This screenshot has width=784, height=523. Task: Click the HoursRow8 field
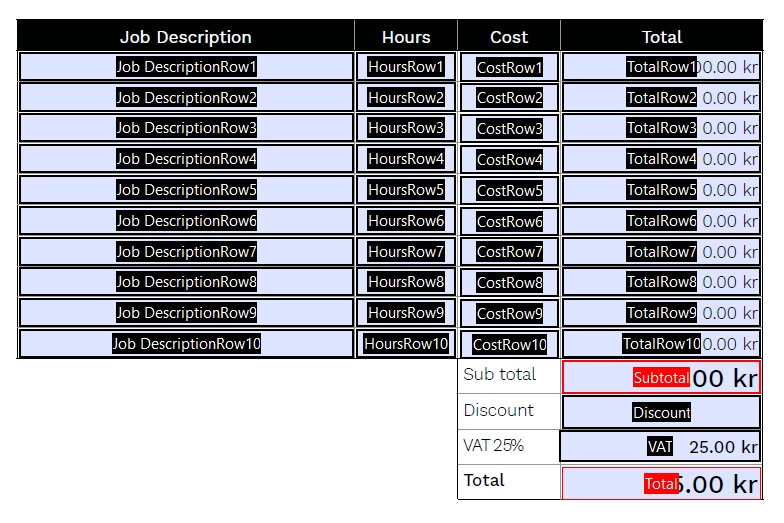[x=406, y=282]
